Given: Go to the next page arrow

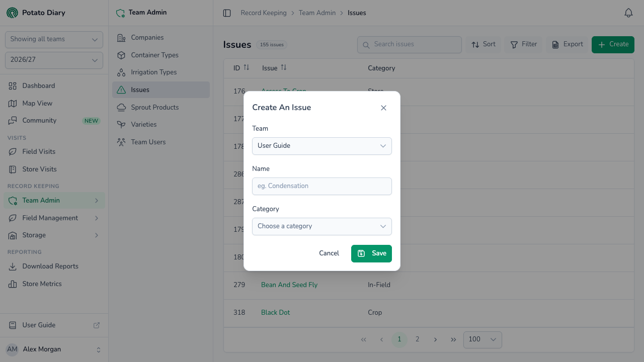Looking at the screenshot, I should (435, 339).
